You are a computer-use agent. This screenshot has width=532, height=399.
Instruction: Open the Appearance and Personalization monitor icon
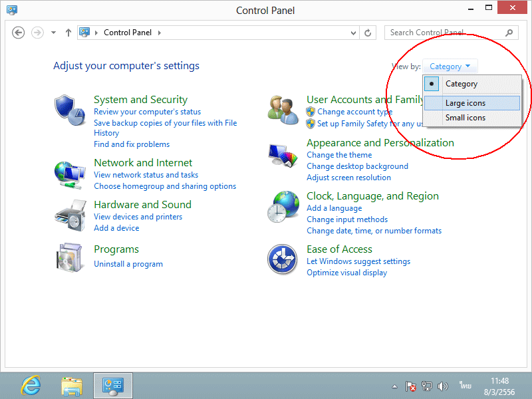point(283,156)
